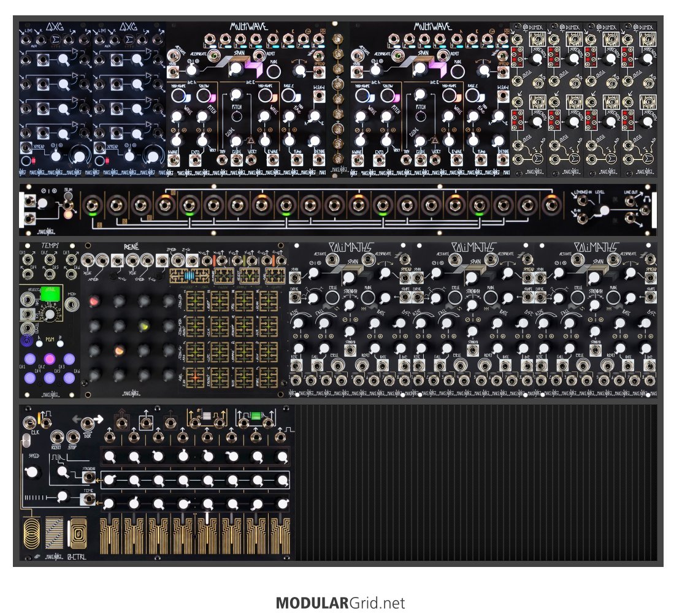Image resolution: width=682 pixels, height=616 pixels.
Task: Select the René module title
Action: pos(131,247)
